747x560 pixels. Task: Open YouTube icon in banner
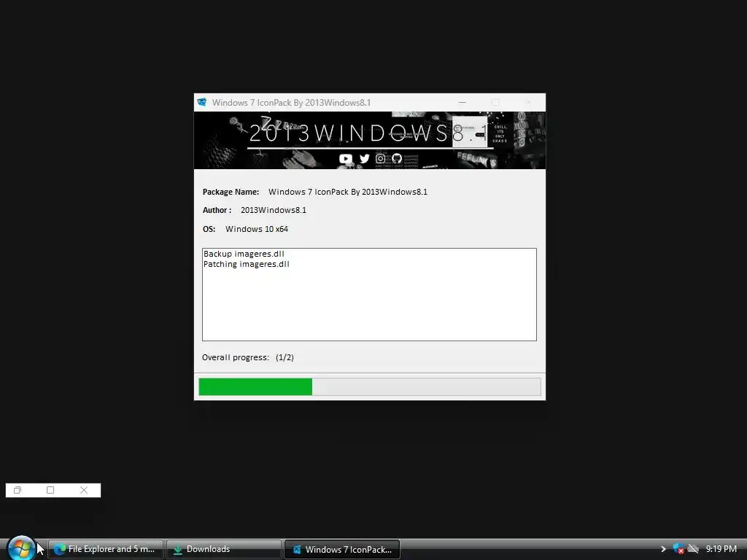click(x=345, y=158)
